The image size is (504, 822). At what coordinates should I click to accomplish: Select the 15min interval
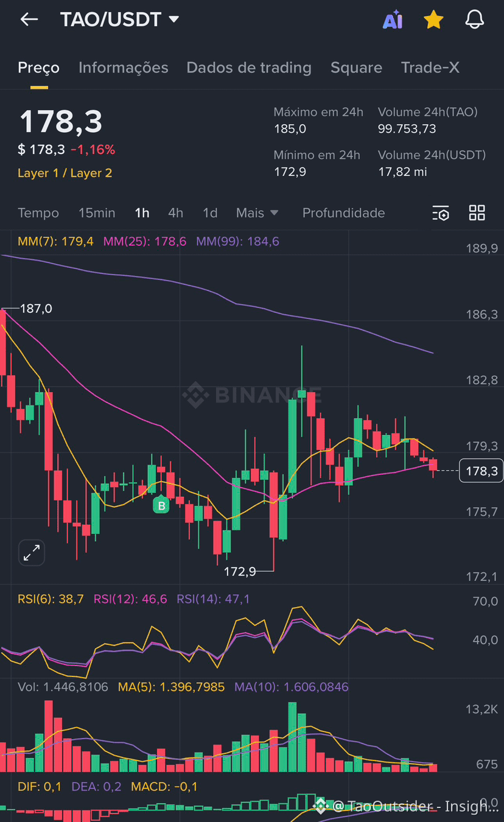pyautogui.click(x=97, y=213)
